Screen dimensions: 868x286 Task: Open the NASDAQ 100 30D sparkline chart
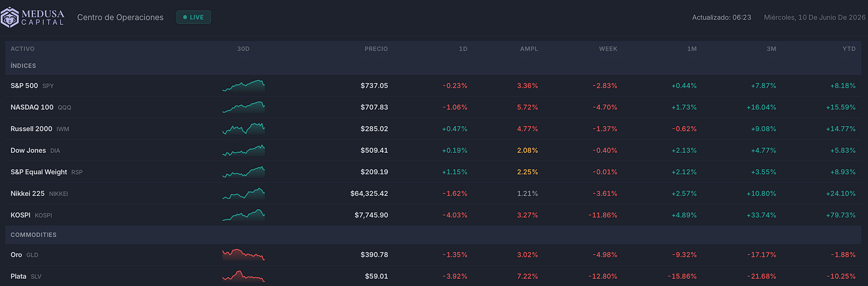[243, 107]
